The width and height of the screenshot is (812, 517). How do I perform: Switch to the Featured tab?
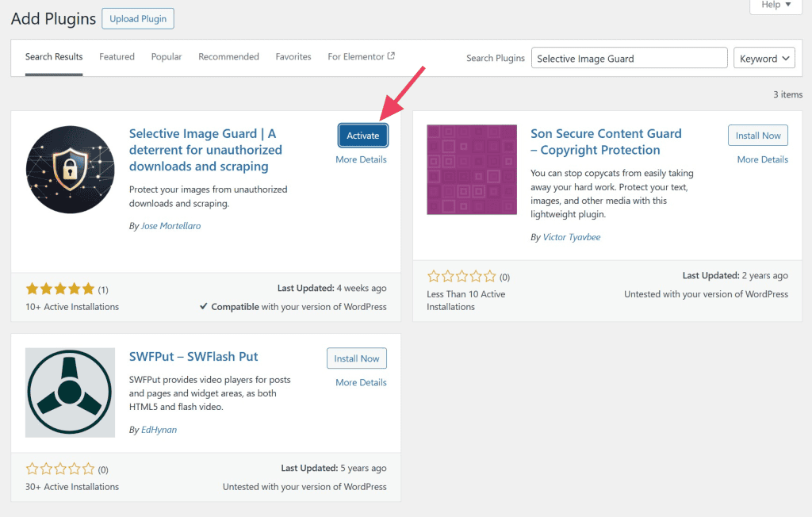117,57
